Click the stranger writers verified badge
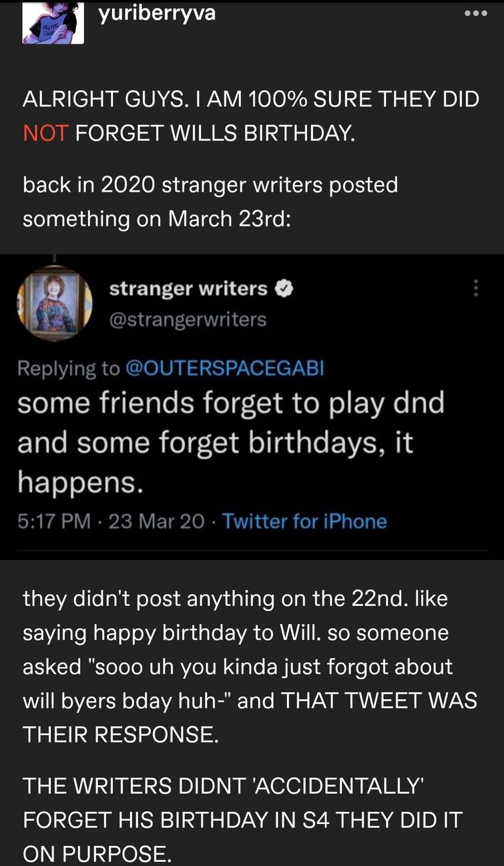The image size is (504, 866). (x=282, y=289)
